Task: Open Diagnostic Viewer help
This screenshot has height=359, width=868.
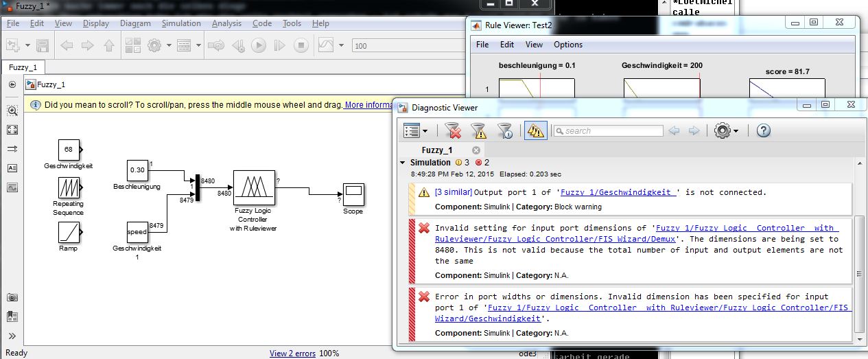Action: click(763, 130)
